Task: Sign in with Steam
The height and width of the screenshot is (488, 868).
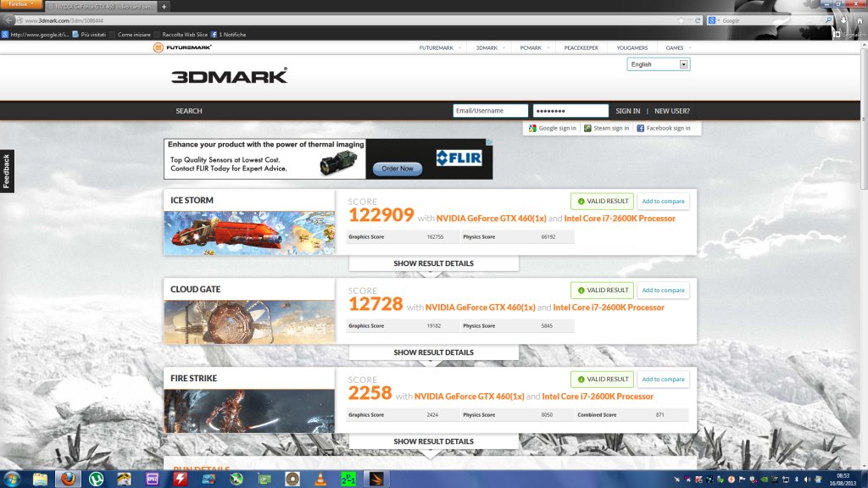Action: (x=606, y=128)
